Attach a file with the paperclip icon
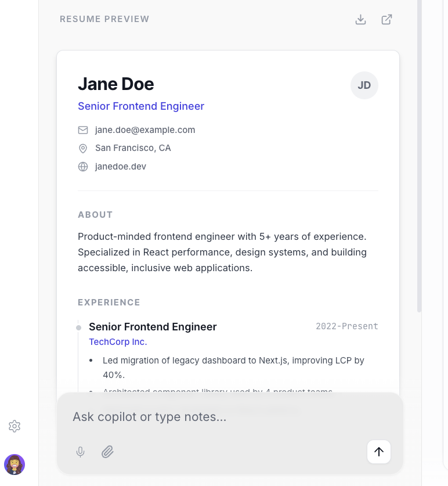Image resolution: width=448 pixels, height=486 pixels. [107, 452]
